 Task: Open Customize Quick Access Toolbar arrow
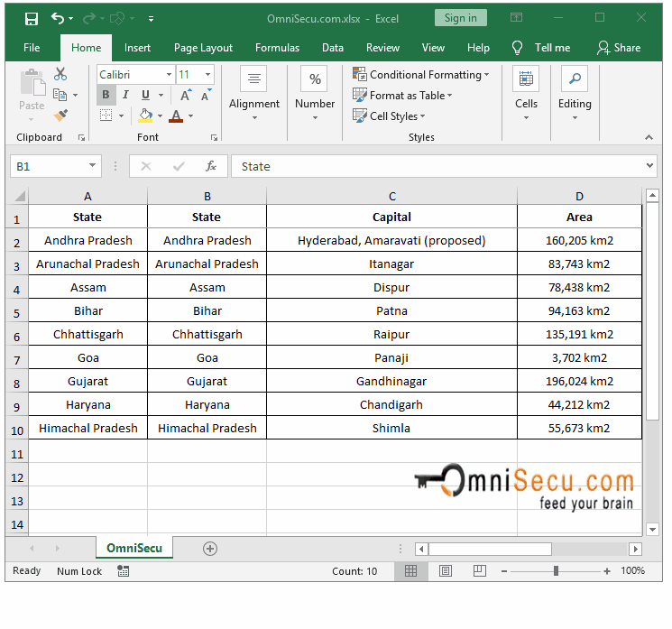[151, 18]
